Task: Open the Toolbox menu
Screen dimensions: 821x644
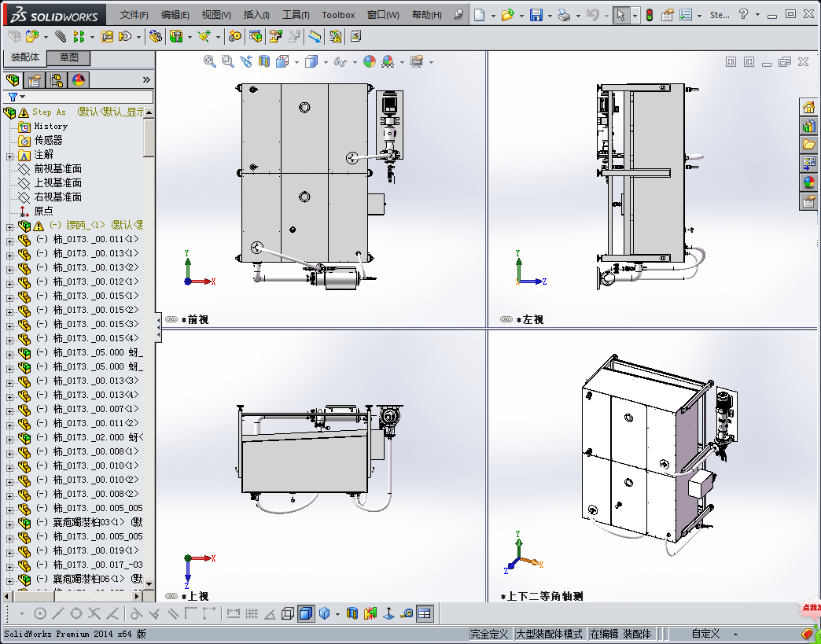Action: click(338, 15)
